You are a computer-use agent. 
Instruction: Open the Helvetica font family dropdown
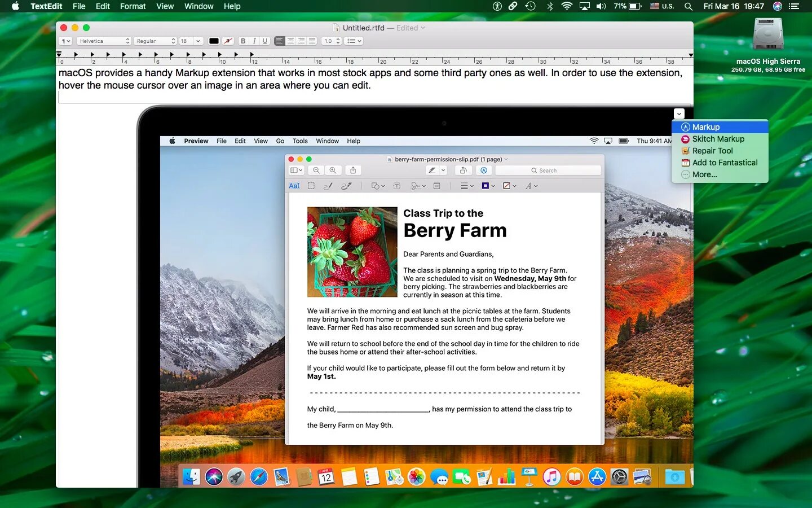coord(104,41)
